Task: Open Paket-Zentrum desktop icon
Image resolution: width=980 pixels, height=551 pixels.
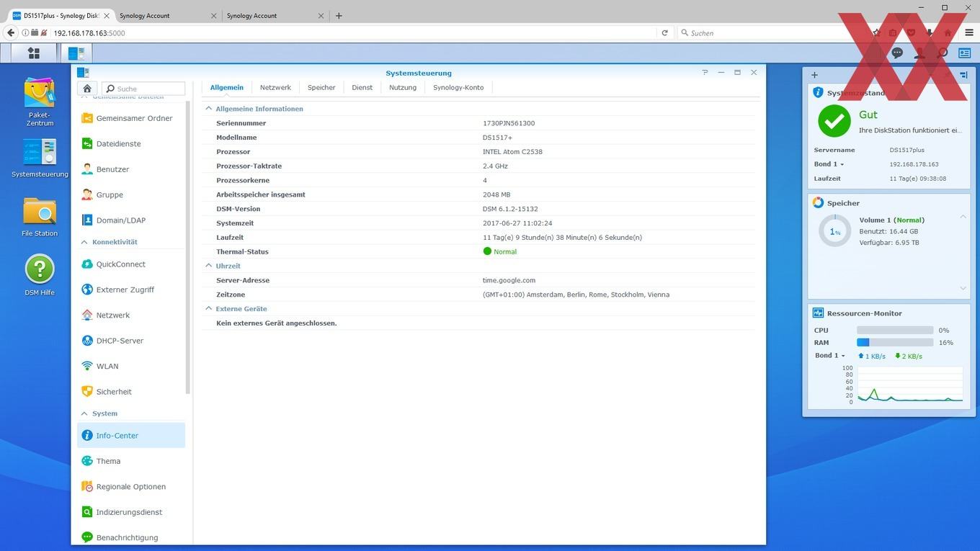Action: (40, 102)
